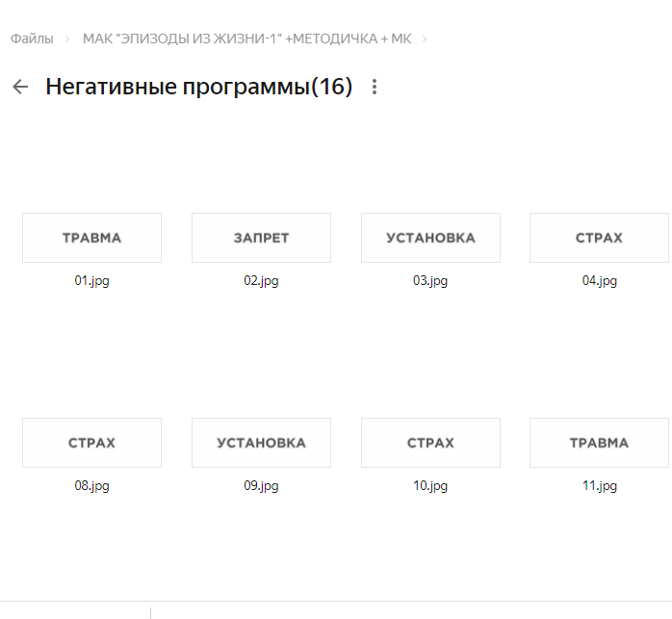The width and height of the screenshot is (672, 619).
Task: Select the 03.jpg file name
Action: [430, 281]
